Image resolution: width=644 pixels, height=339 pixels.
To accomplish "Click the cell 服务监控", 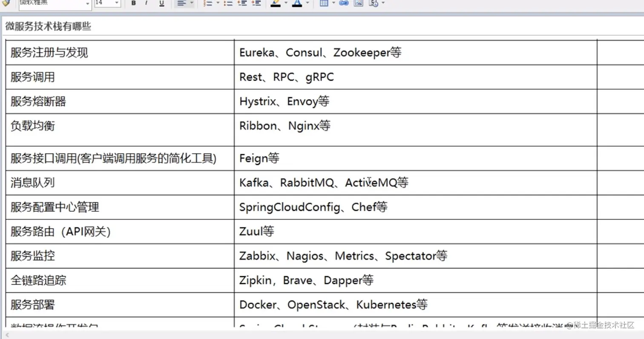I will [x=120, y=256].
